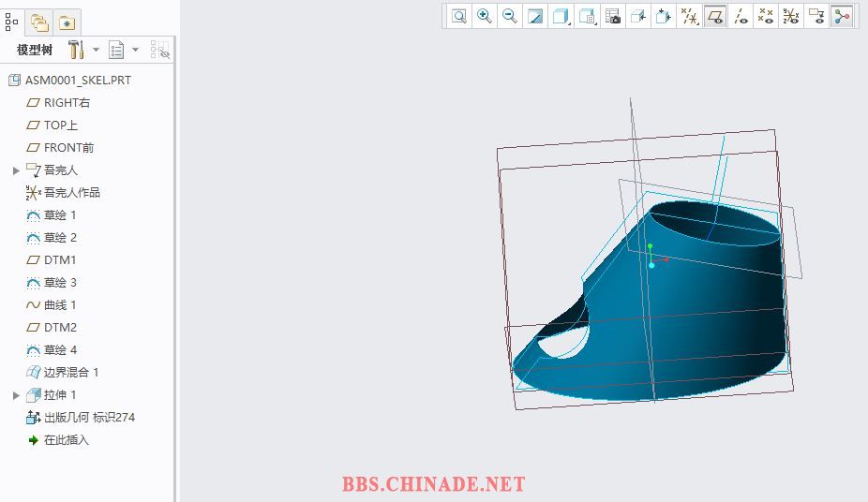Toggle datum axis display
The height and width of the screenshot is (502, 868).
(x=741, y=16)
